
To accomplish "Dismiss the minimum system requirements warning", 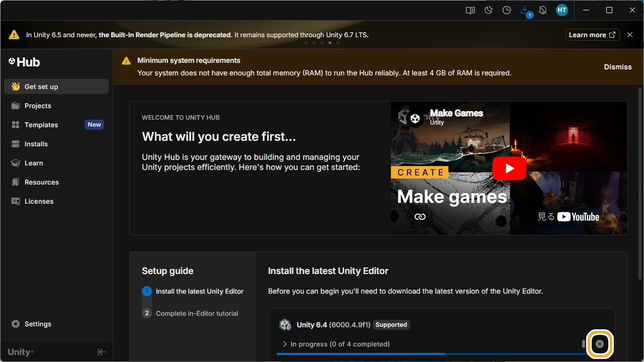I will point(618,67).
